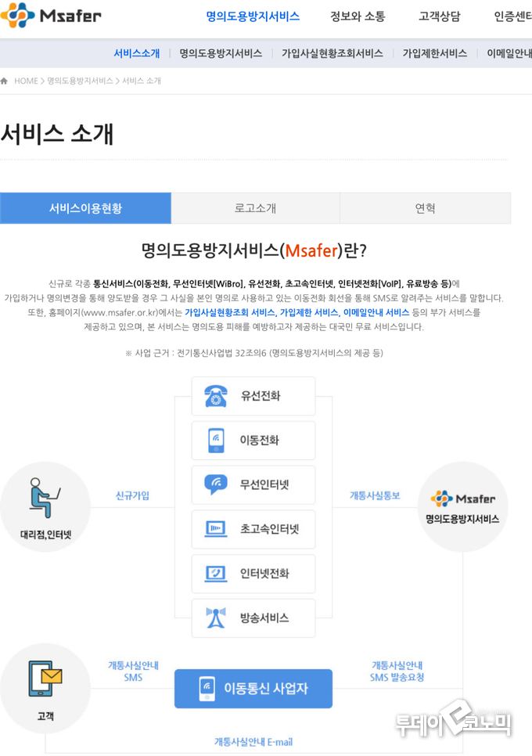Screen dimensions: 532x756
Task: Click the 고객 phone envelope icon
Action: (45, 679)
